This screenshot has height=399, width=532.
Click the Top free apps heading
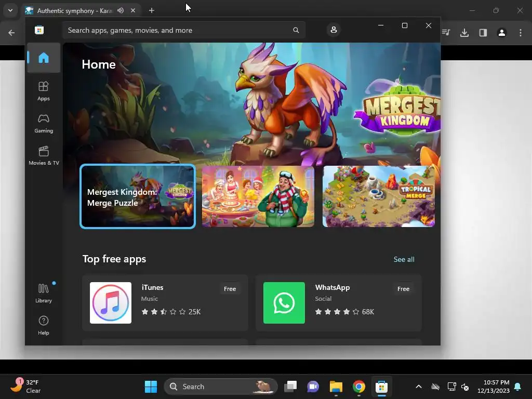[x=114, y=259]
